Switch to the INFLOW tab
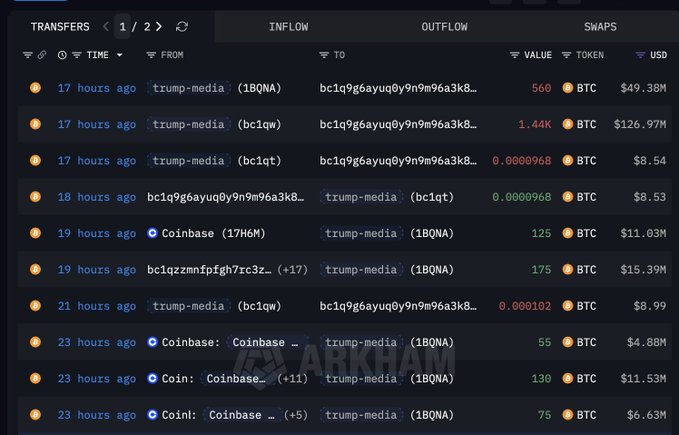679x435 pixels. (289, 27)
